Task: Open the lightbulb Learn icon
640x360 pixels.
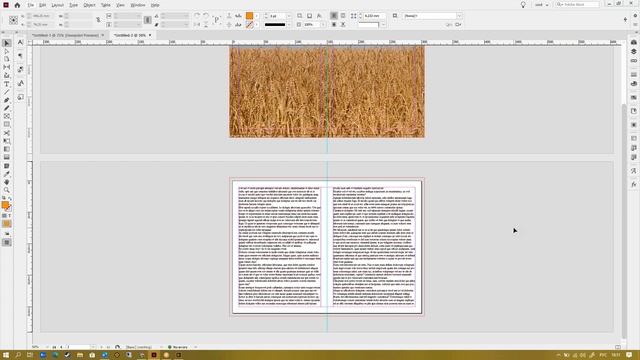Action: click(x=523, y=5)
